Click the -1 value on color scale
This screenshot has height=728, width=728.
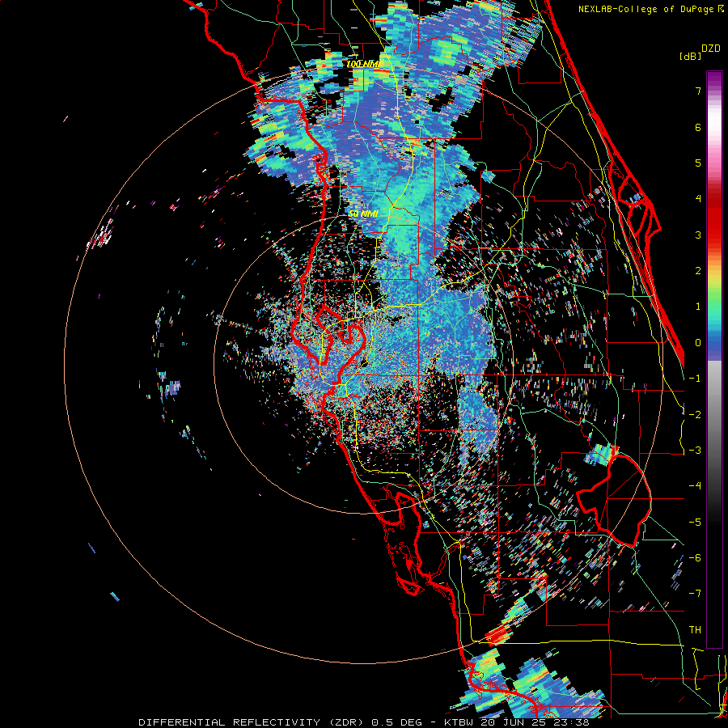point(695,379)
